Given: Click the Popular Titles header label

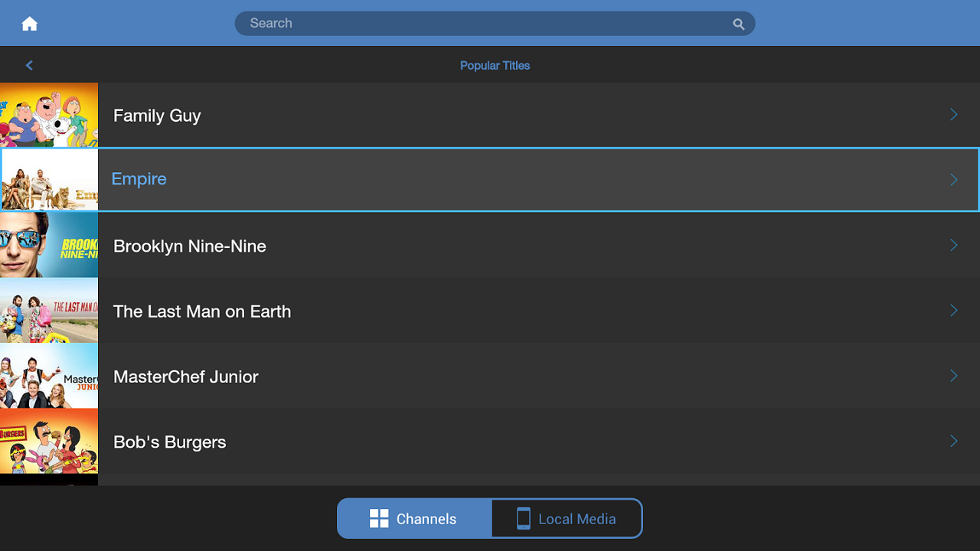Looking at the screenshot, I should (495, 65).
